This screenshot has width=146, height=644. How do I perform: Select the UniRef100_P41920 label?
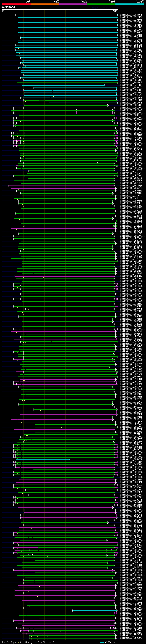point(131,228)
